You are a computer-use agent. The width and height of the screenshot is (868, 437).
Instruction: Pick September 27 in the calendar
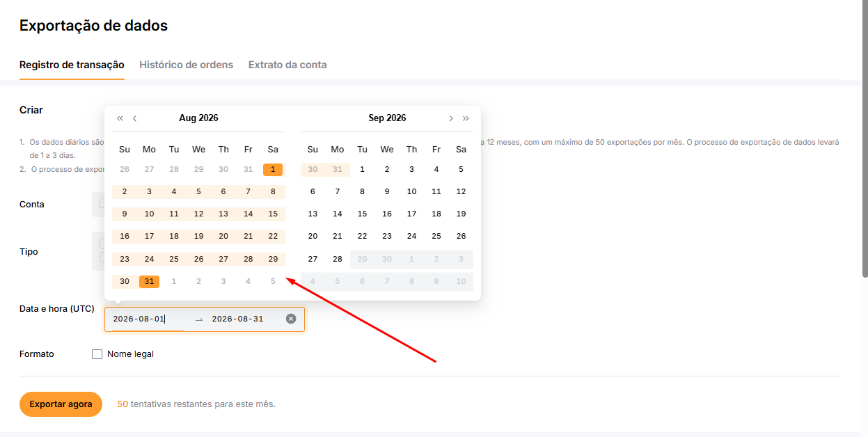pyautogui.click(x=313, y=259)
